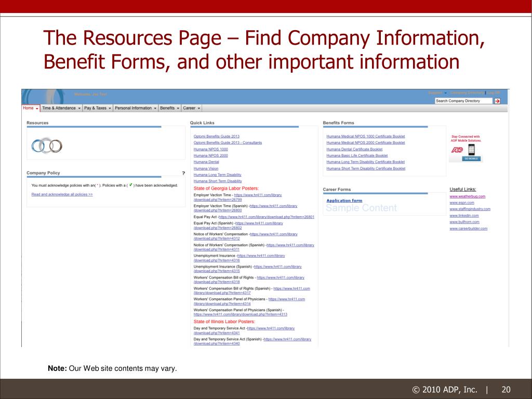
Task: Open Panel of Physicians (Spanish) link
Action: [240, 314]
